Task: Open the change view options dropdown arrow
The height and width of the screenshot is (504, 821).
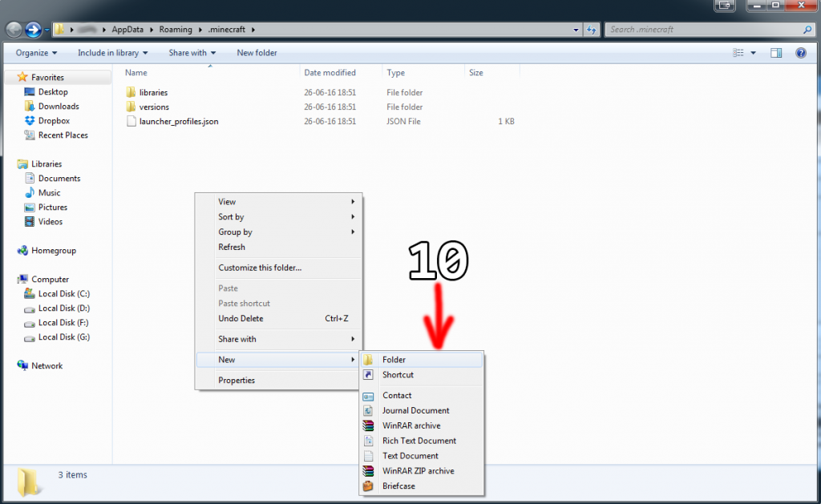Action: 754,53
